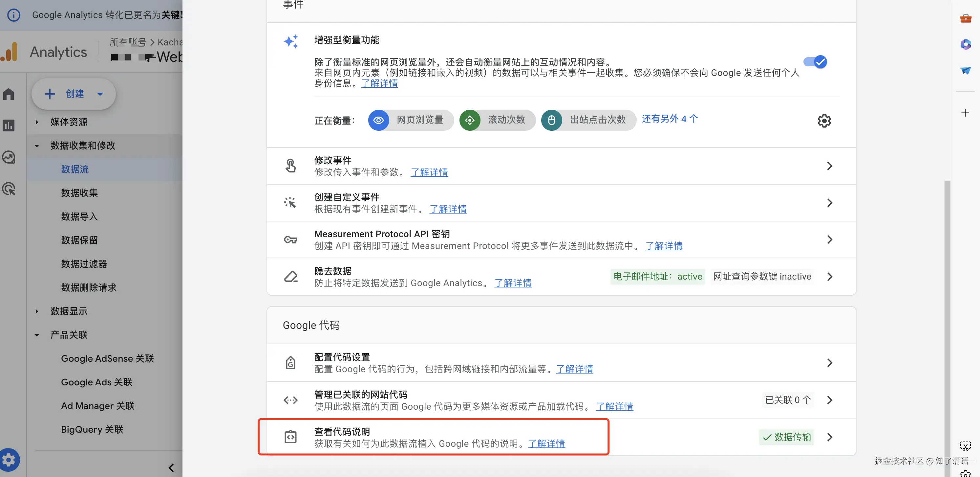
Task: Click 还有另外 4 个 link
Action: click(670, 119)
